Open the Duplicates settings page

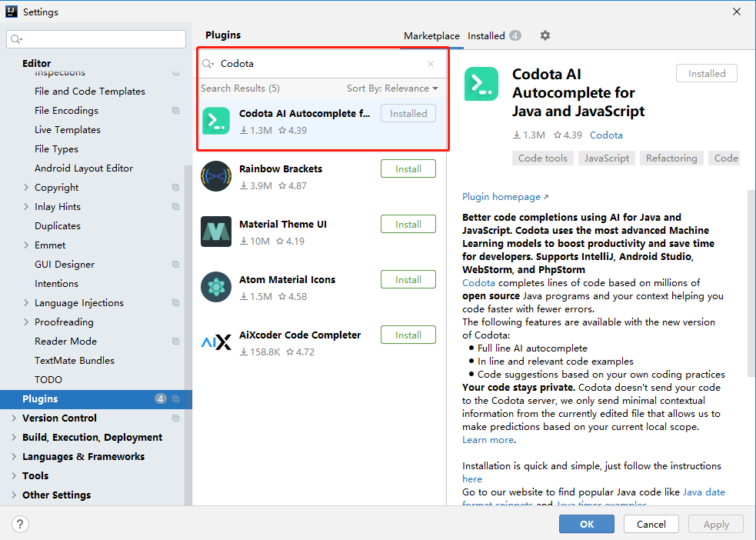pyautogui.click(x=58, y=226)
